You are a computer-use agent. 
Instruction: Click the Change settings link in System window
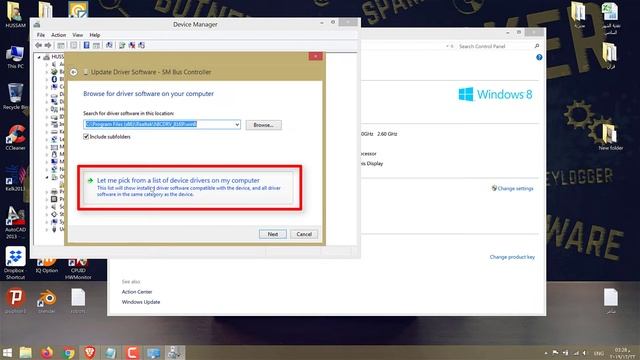[x=515, y=189]
